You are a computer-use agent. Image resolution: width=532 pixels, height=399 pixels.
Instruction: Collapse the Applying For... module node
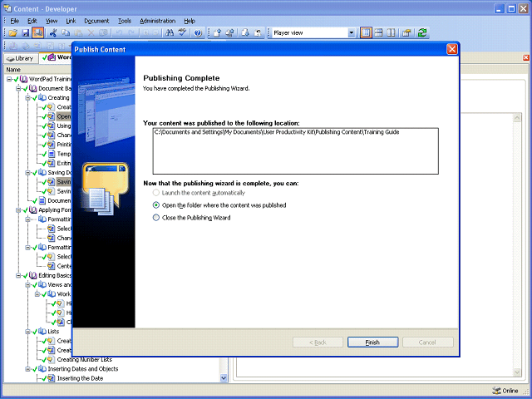[18, 210]
